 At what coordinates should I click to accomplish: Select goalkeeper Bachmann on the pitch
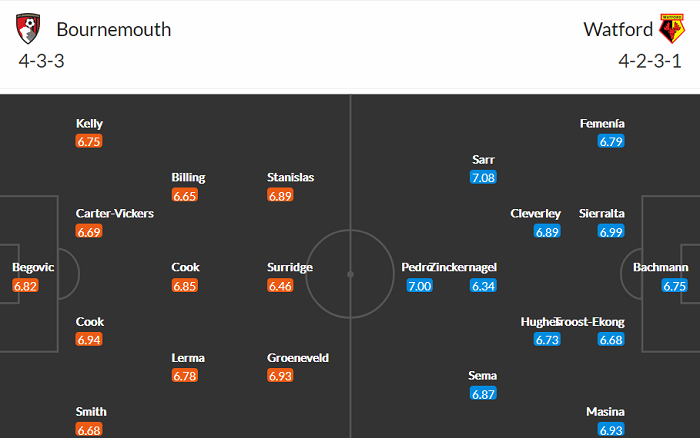click(660, 267)
